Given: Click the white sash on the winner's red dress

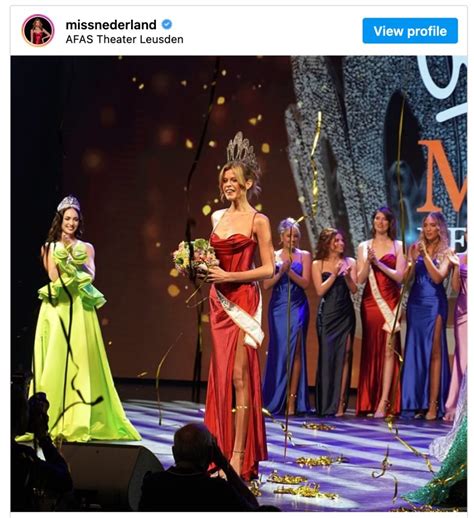Looking at the screenshot, I should click(240, 317).
